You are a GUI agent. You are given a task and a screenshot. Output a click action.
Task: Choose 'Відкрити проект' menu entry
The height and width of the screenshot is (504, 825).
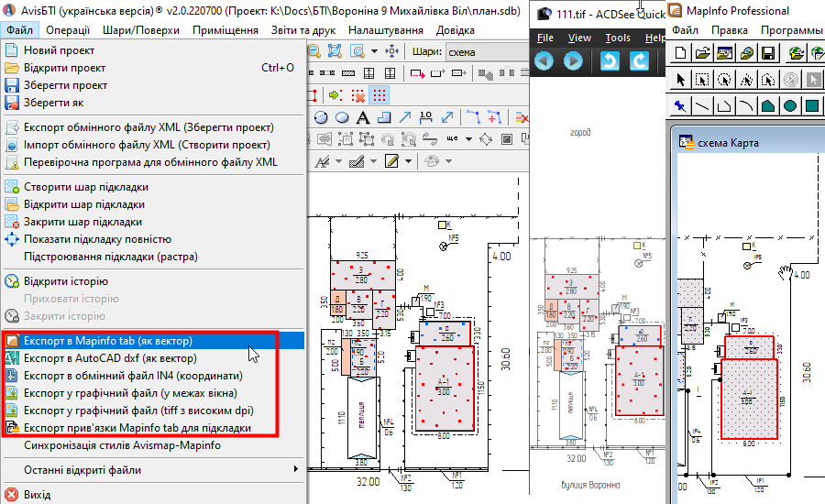pyautogui.click(x=153, y=68)
